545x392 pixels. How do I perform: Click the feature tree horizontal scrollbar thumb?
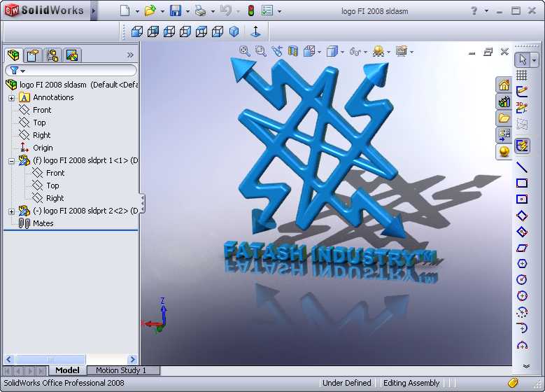tap(50, 359)
